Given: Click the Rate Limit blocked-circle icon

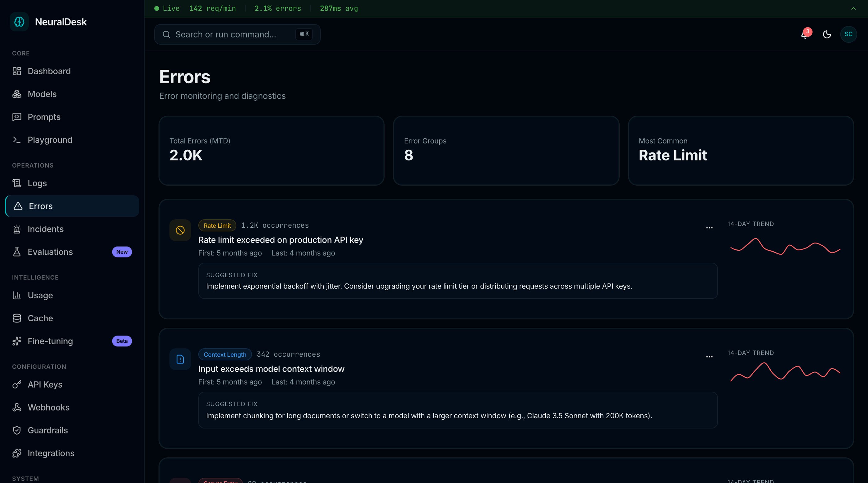Looking at the screenshot, I should point(180,231).
